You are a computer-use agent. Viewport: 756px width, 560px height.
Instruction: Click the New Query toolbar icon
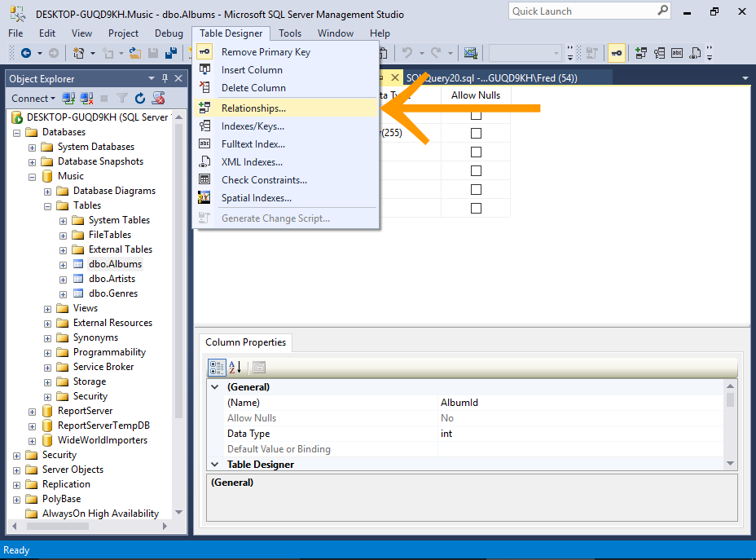pos(77,51)
